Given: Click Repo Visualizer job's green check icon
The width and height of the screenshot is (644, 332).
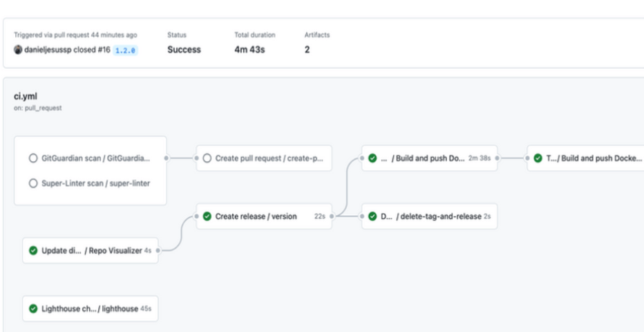Looking at the screenshot, I should click(x=33, y=250).
